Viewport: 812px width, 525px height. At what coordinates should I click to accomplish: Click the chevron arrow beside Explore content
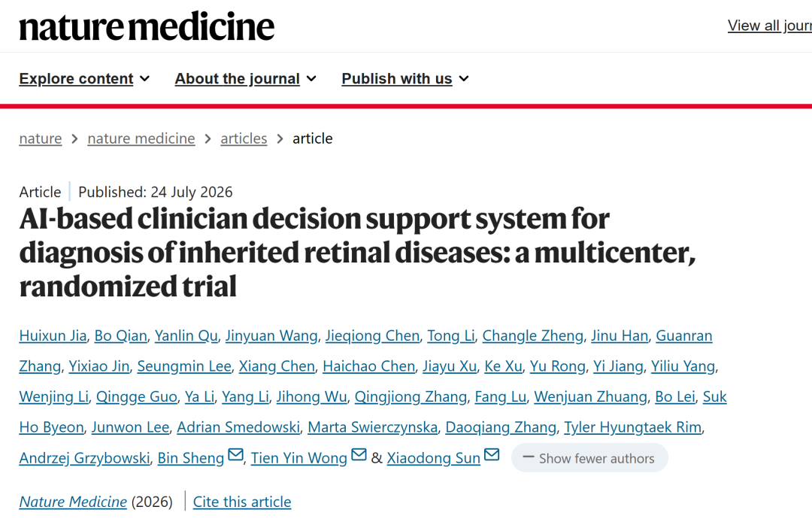(x=145, y=79)
